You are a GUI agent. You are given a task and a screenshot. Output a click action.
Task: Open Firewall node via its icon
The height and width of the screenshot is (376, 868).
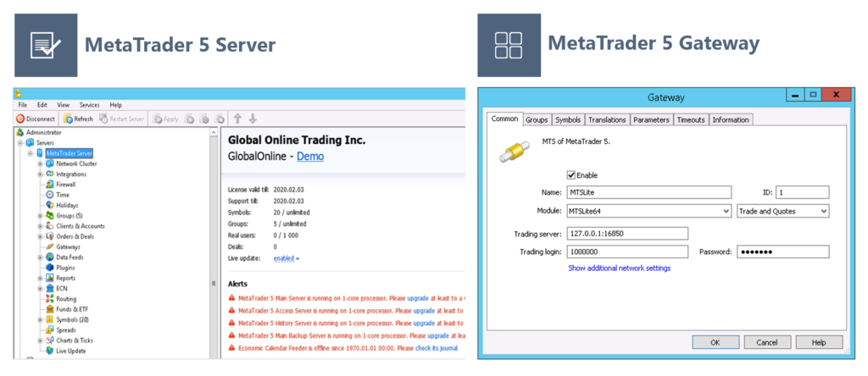[x=50, y=185]
